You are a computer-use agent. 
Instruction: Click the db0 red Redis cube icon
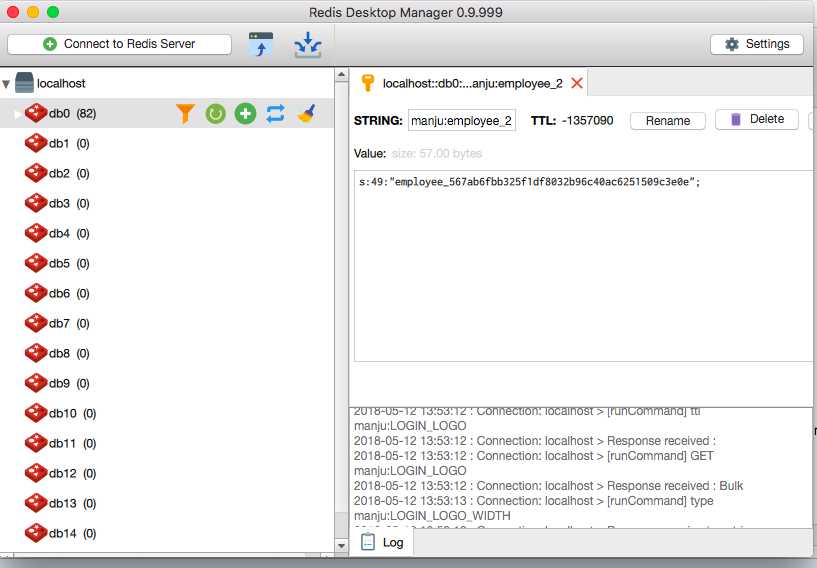(x=36, y=113)
